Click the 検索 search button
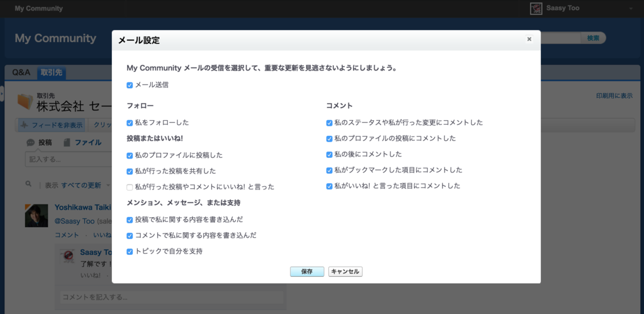 coord(593,38)
